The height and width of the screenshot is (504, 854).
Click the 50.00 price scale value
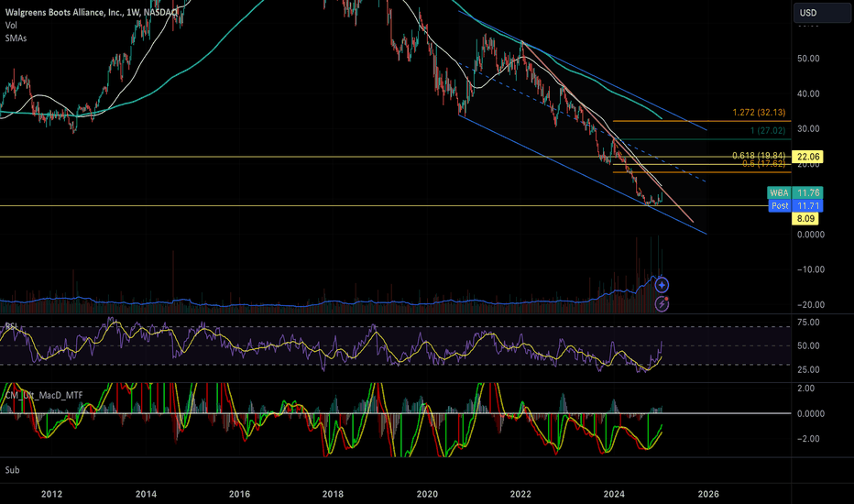pos(808,59)
